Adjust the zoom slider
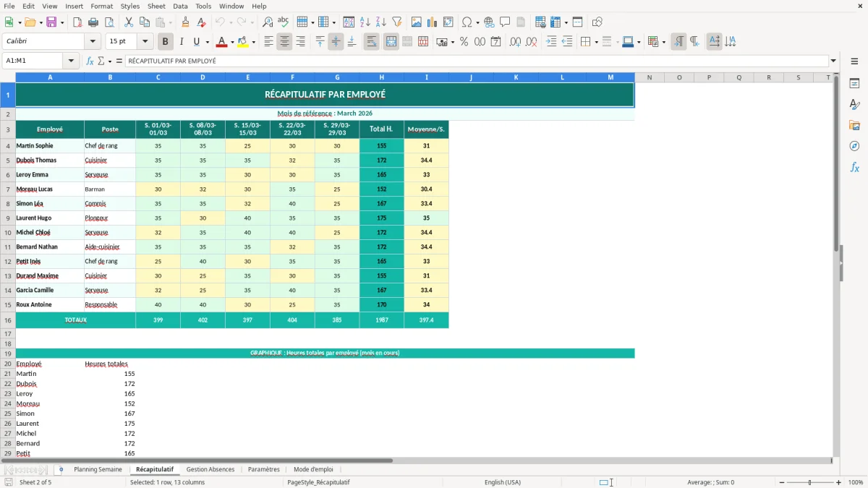This screenshot has height=488, width=868. tap(810, 482)
